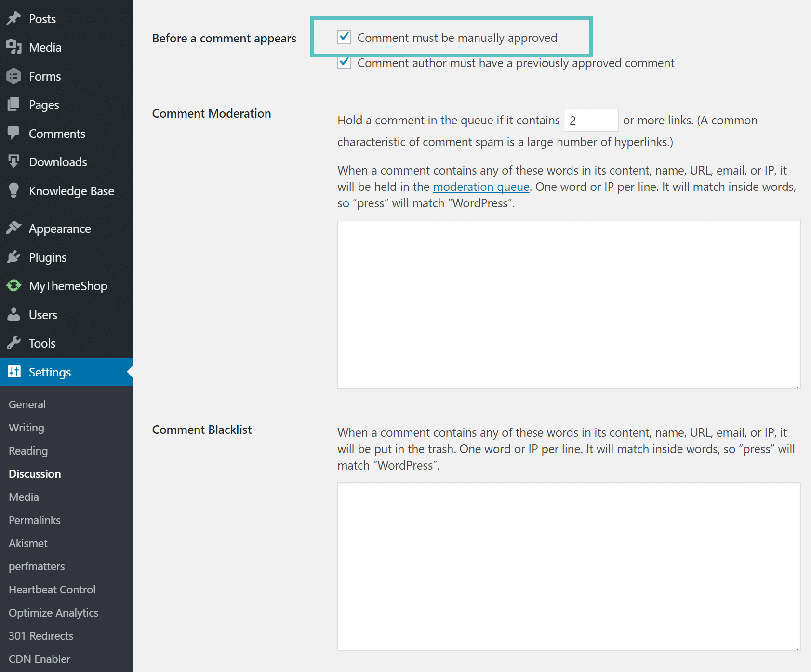Image resolution: width=811 pixels, height=672 pixels.
Task: Open Knowledge Base via lightbulb icon
Action: 13,190
